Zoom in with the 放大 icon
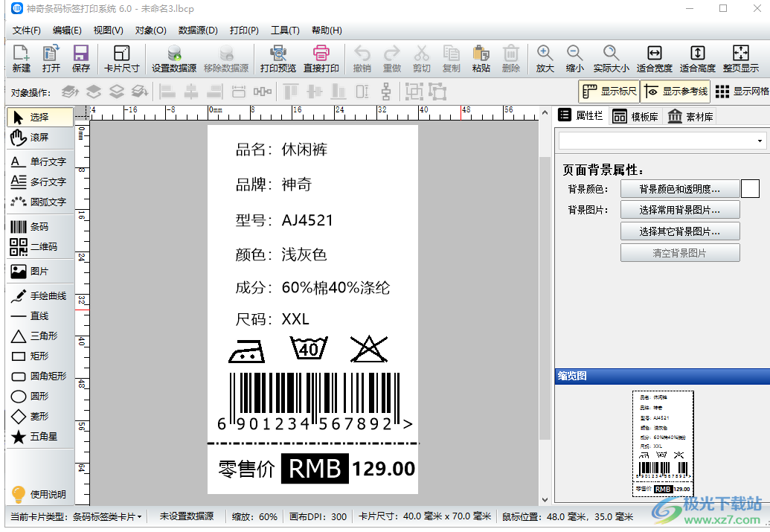770x532 pixels. point(545,59)
